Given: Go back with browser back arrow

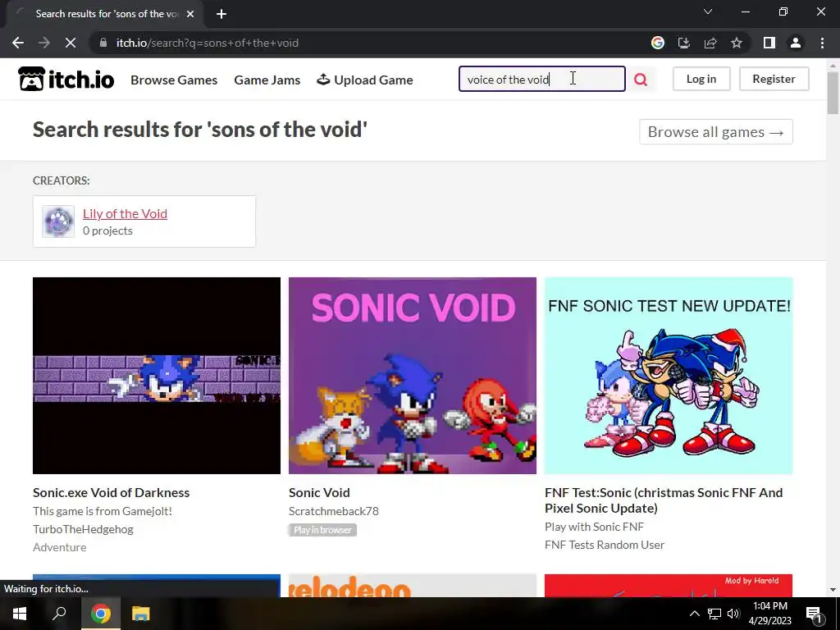Looking at the screenshot, I should pyautogui.click(x=18, y=43).
